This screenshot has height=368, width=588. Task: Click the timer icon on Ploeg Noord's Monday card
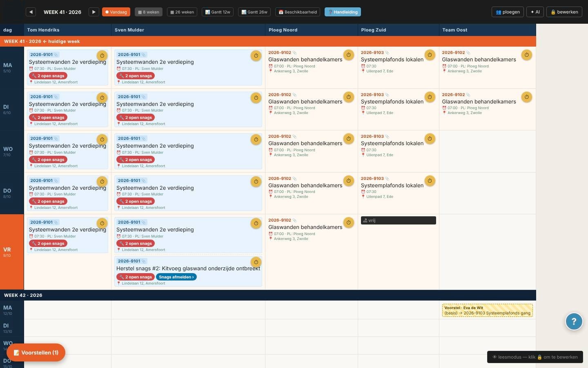(x=349, y=55)
